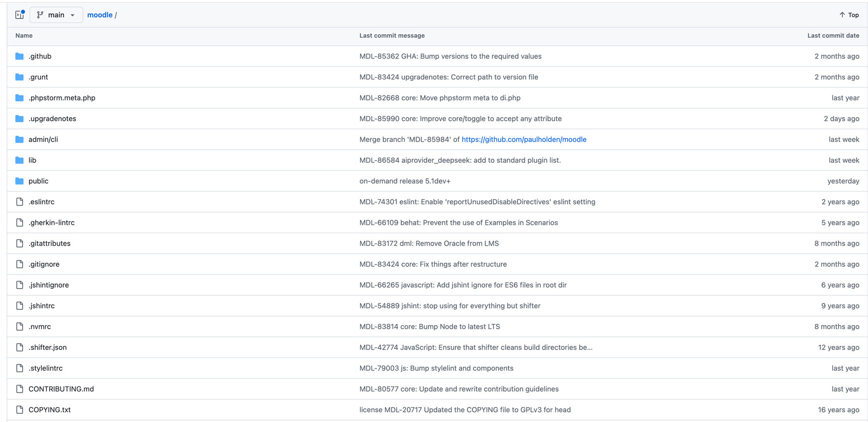
Task: Click the COPYING.txt file icon
Action: [x=19, y=409]
